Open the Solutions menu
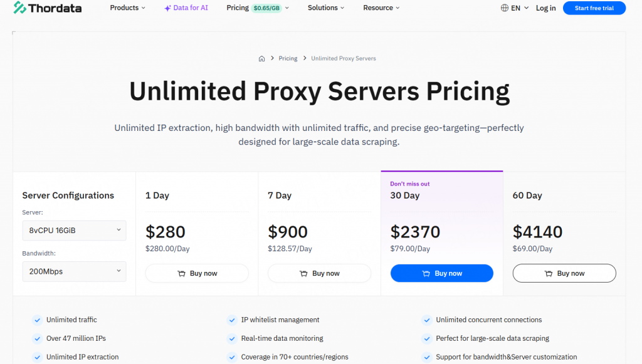The width and height of the screenshot is (642, 364). pos(326,8)
